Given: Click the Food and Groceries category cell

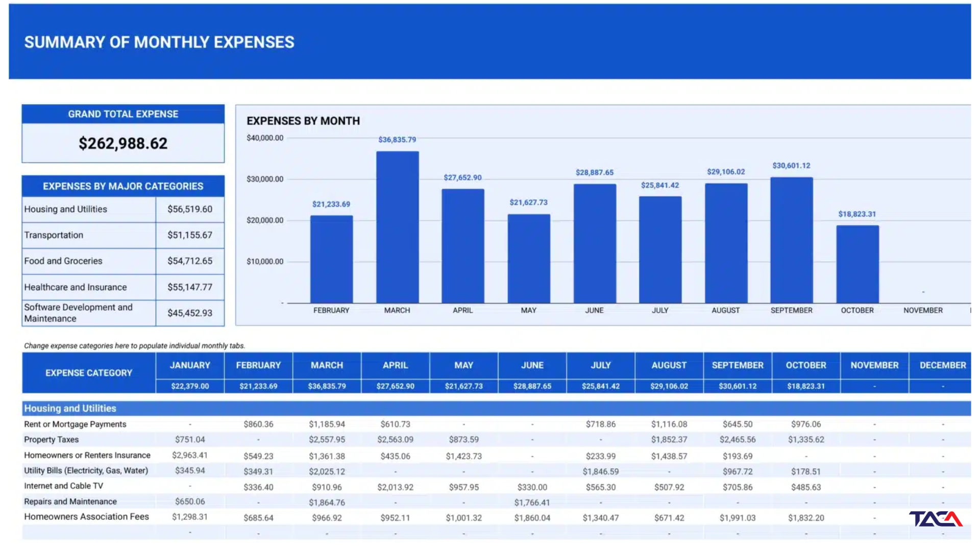Looking at the screenshot, I should 89,261.
